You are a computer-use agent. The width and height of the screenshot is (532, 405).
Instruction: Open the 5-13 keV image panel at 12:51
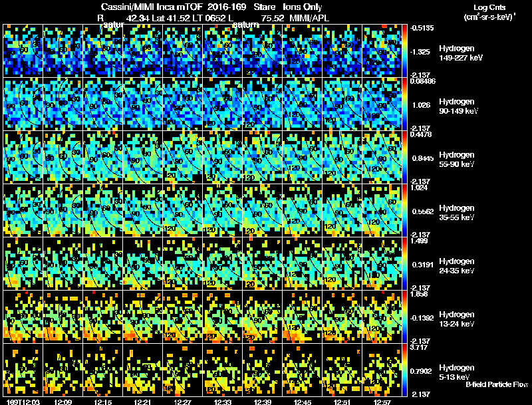coord(342,370)
